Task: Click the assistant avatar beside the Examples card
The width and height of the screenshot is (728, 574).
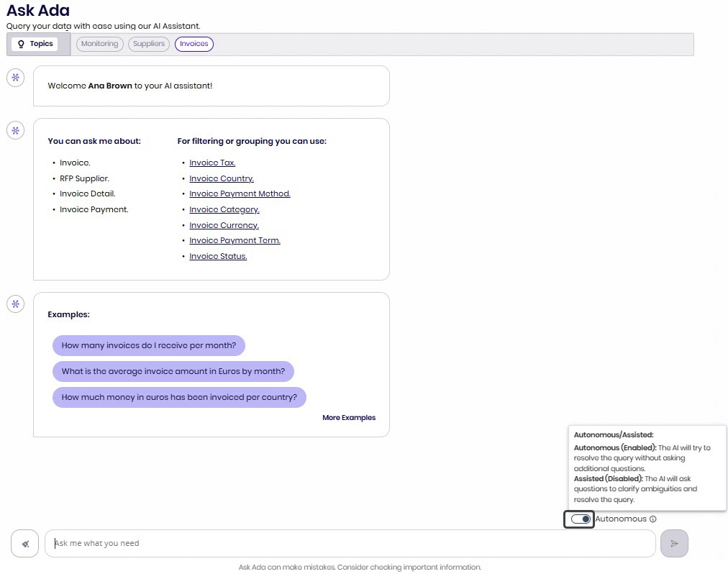Action: pos(16,304)
